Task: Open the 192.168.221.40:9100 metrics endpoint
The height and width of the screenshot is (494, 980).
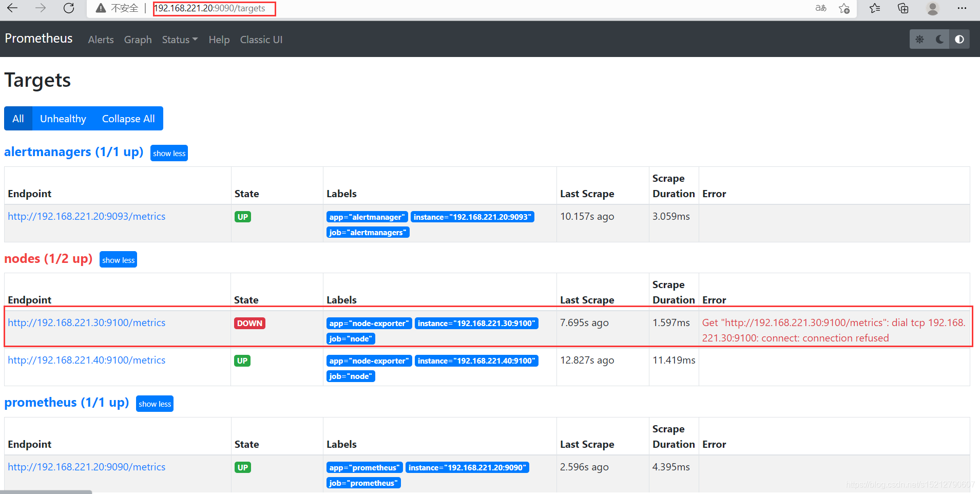Action: point(86,360)
